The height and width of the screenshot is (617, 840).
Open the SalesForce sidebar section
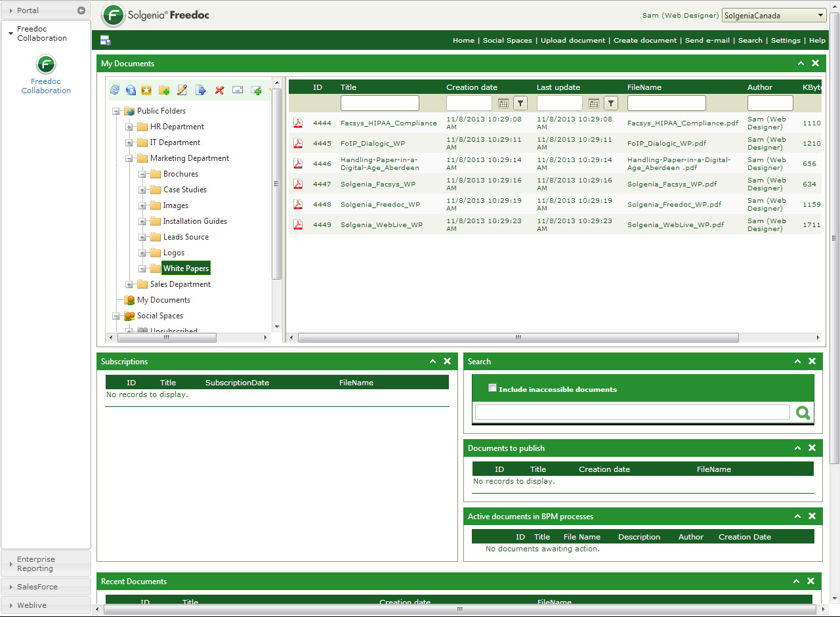[x=46, y=587]
